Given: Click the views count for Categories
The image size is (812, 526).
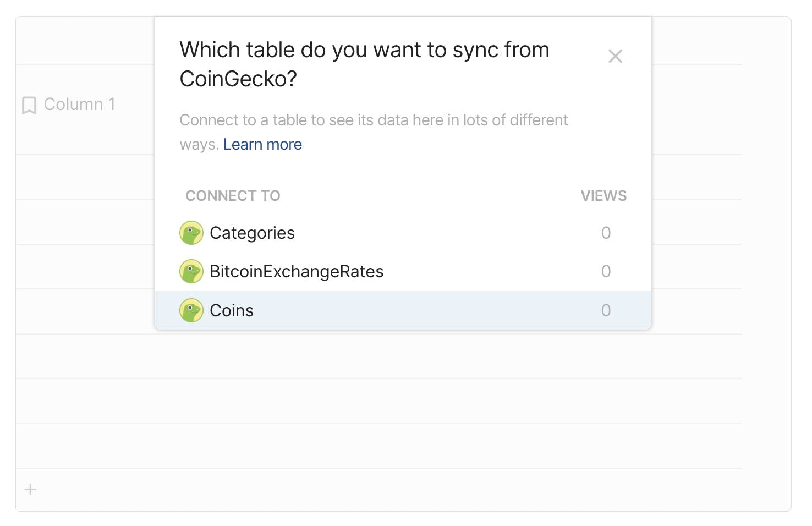Looking at the screenshot, I should tap(606, 233).
